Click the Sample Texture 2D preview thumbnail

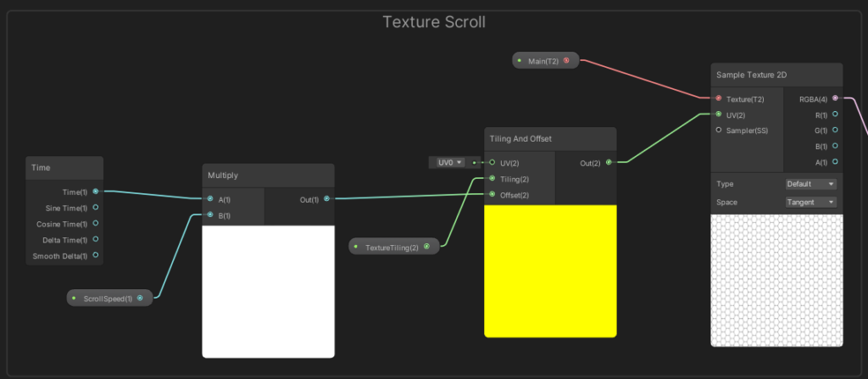[776, 280]
